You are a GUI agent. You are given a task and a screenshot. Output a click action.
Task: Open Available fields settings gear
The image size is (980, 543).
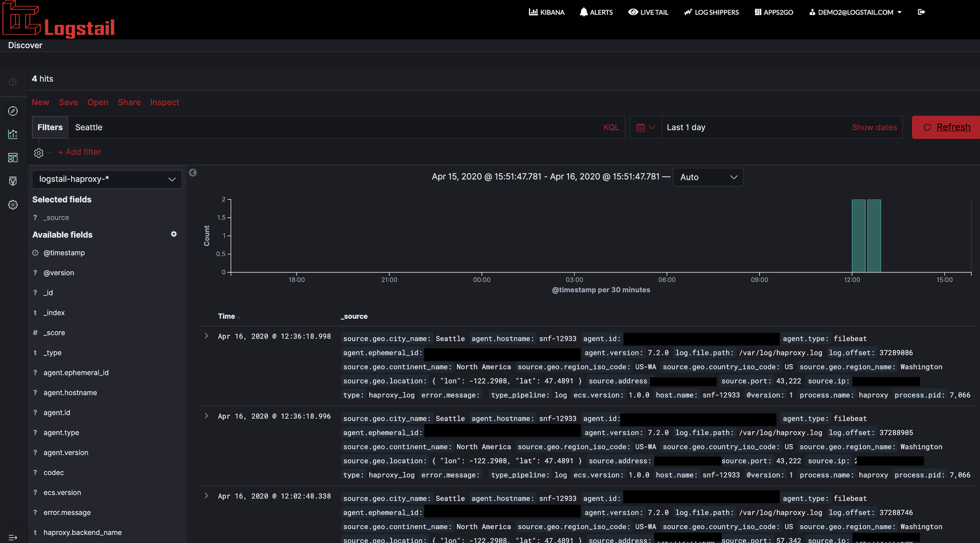coord(173,234)
